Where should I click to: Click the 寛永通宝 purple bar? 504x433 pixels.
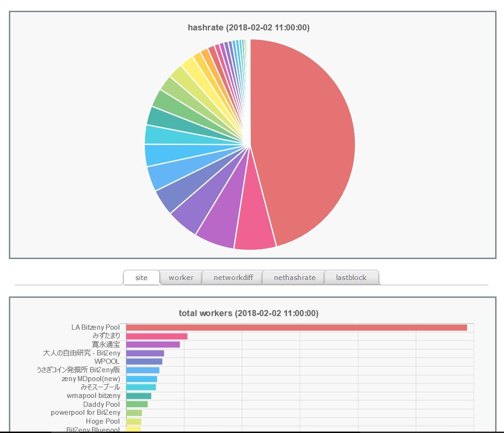[153, 345]
